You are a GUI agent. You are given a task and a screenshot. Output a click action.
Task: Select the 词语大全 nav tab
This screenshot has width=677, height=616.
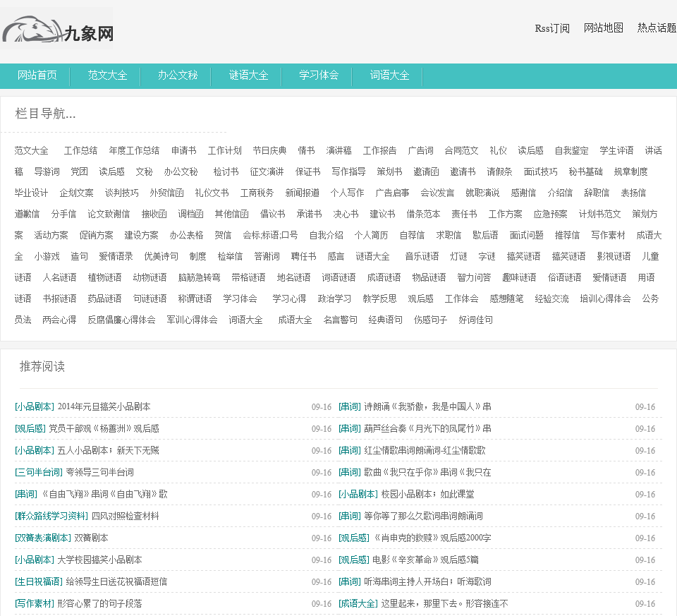[x=389, y=76]
